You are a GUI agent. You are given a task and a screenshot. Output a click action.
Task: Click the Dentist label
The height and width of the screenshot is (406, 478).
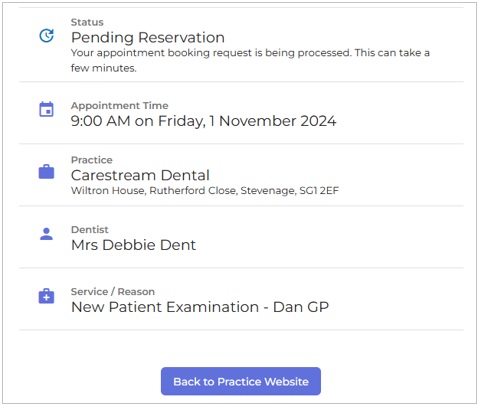click(90, 230)
